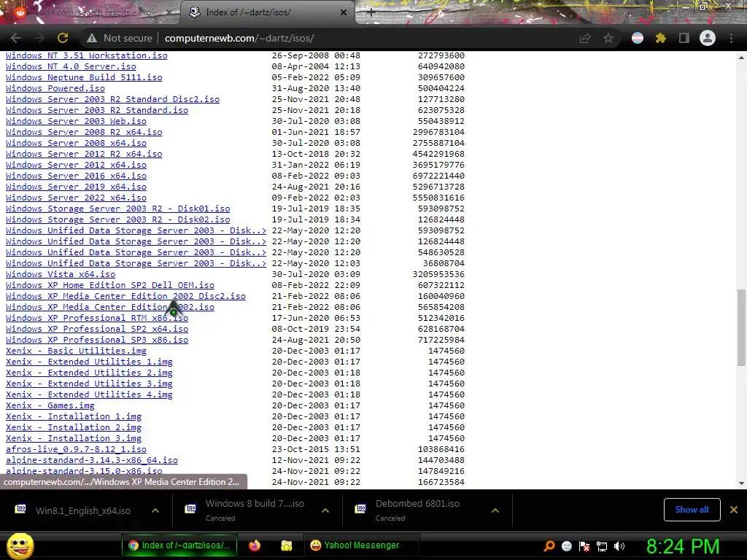Download Windows XP Professional SP2 x64.iso
Image resolution: width=747 pixels, height=560 pixels.
(97, 329)
